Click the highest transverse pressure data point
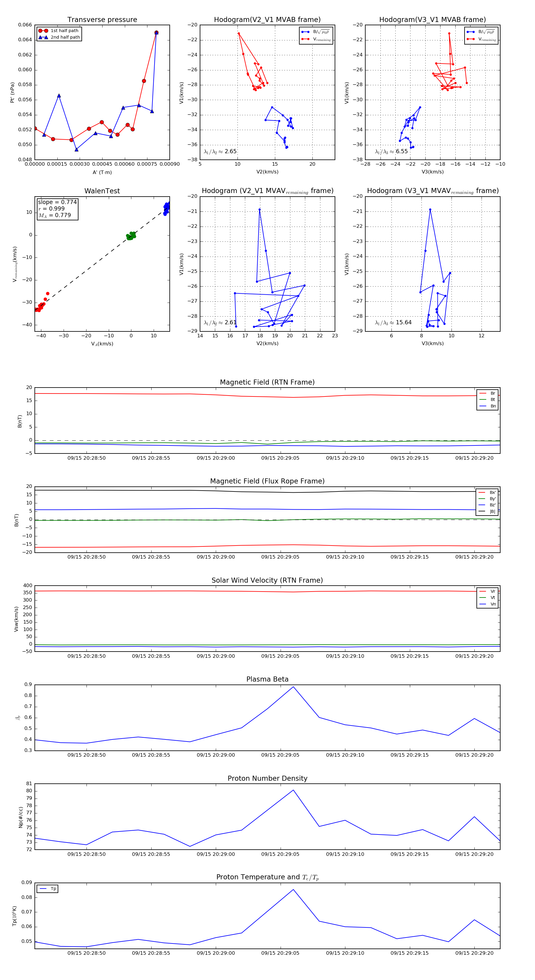The width and height of the screenshot is (535, 980). (x=157, y=33)
